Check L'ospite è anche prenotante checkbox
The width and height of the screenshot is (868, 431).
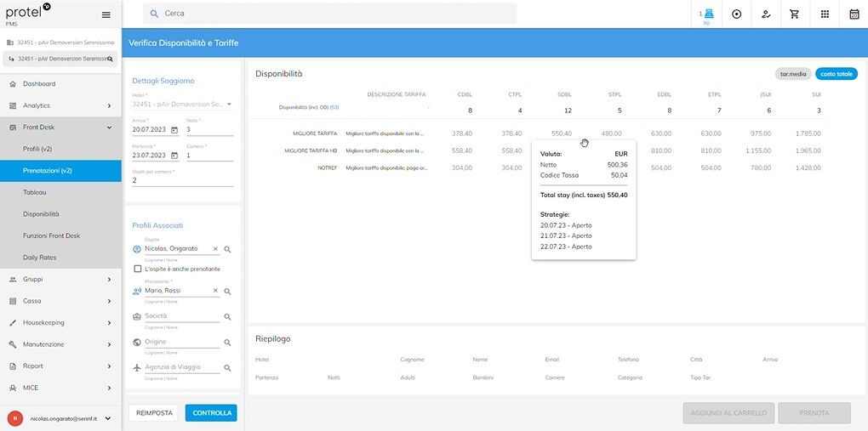pos(138,269)
